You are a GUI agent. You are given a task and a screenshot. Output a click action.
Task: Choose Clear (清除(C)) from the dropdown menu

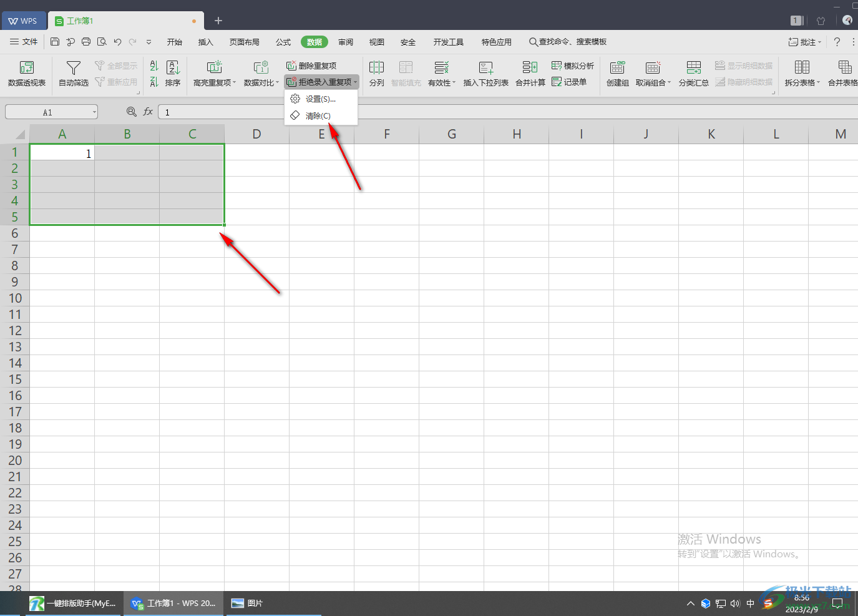click(x=321, y=116)
